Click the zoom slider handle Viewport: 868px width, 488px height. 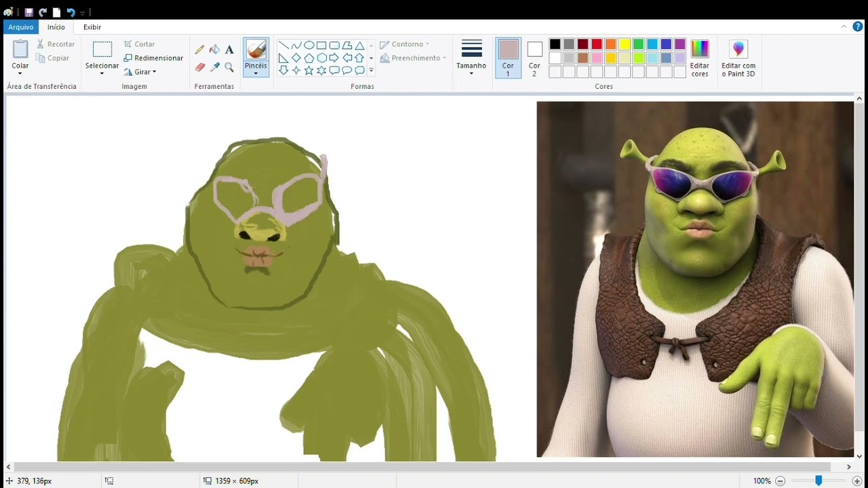[818, 481]
